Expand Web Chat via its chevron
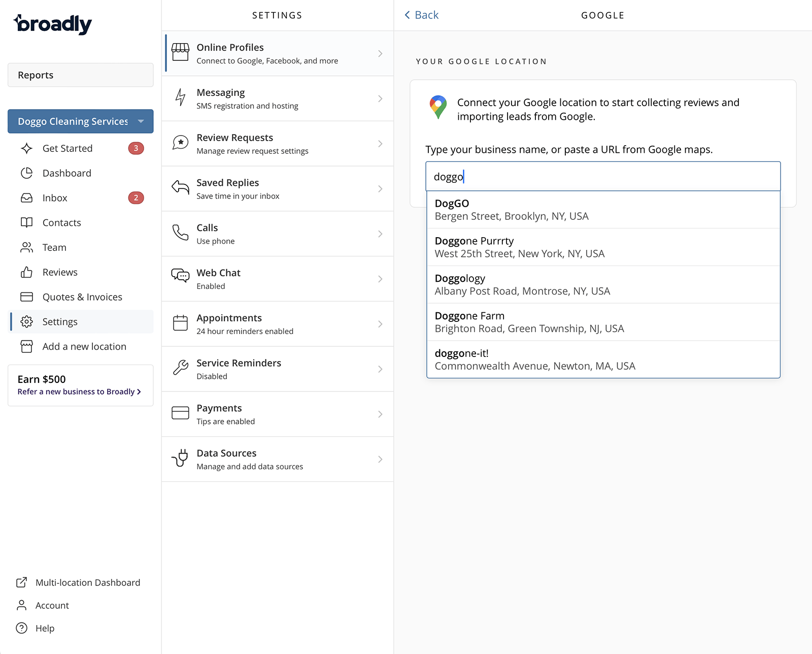Viewport: 812px width, 654px height. 380,279
